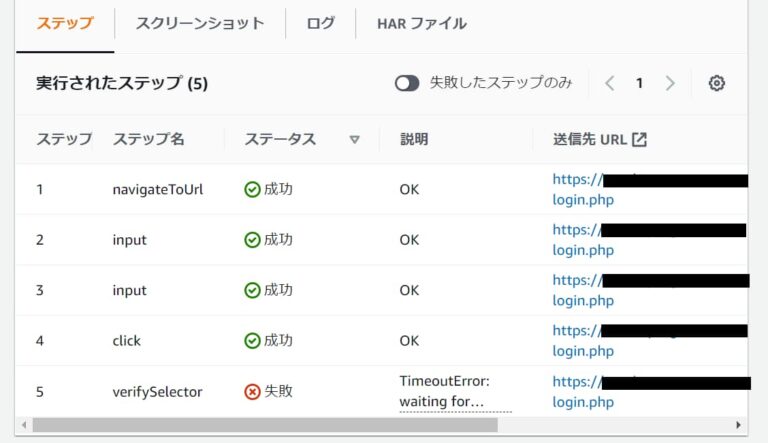
Task: Click the success icon on the click step
Action: (252, 341)
